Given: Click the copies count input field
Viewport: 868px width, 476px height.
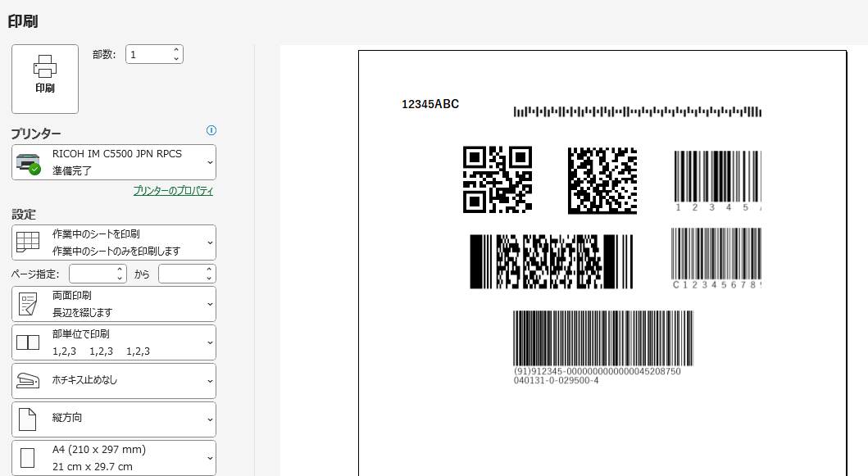Looking at the screenshot, I should (x=148, y=54).
